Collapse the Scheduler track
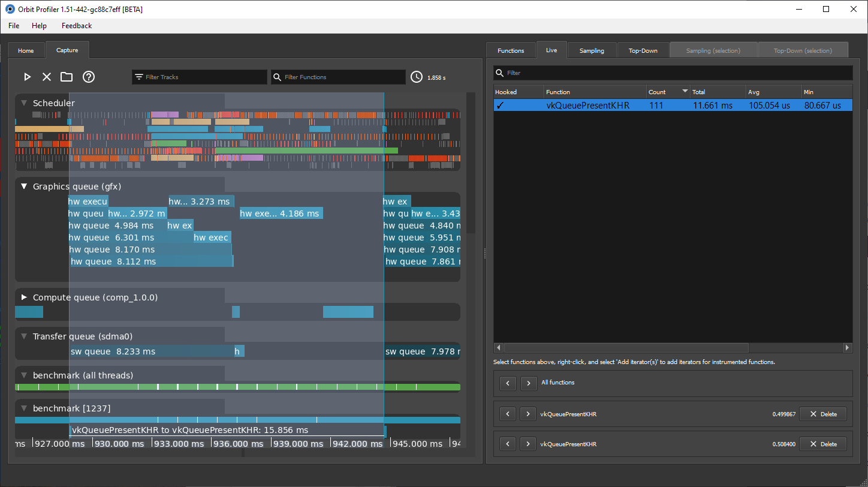The width and height of the screenshot is (868, 487). (24, 103)
